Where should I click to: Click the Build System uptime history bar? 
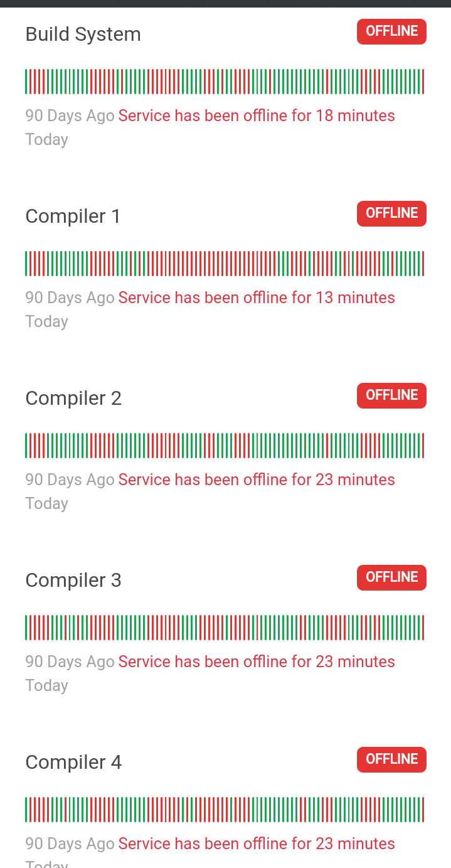tap(225, 82)
